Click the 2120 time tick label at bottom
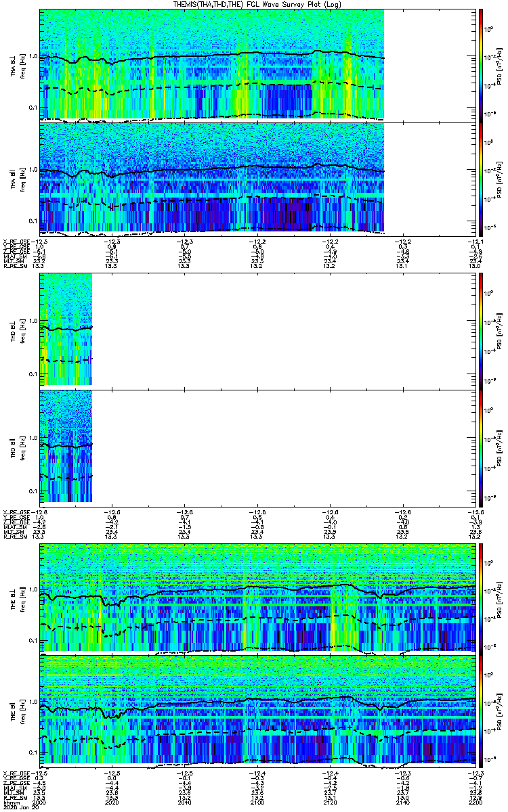Viewport: 508px width, 812px height. [x=330, y=801]
